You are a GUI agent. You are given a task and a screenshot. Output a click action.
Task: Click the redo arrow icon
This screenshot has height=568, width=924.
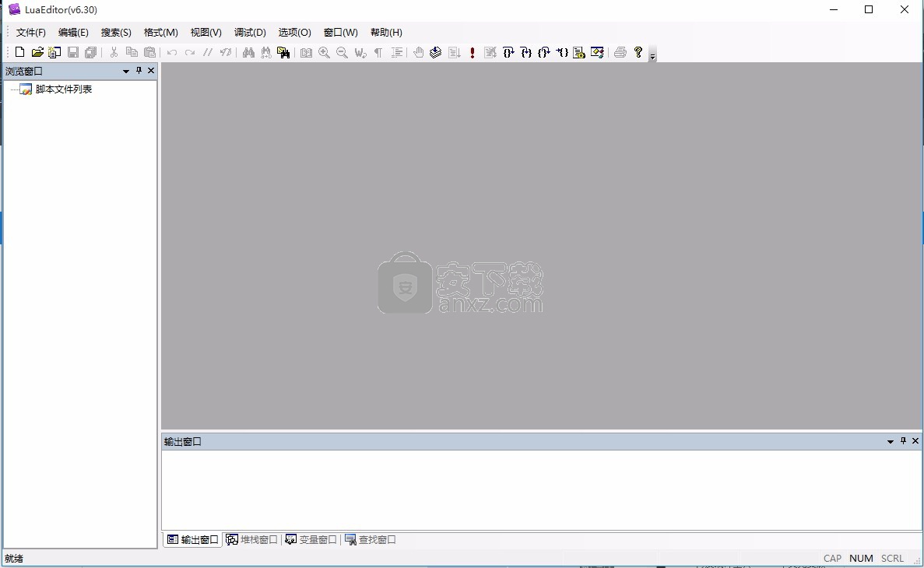190,52
